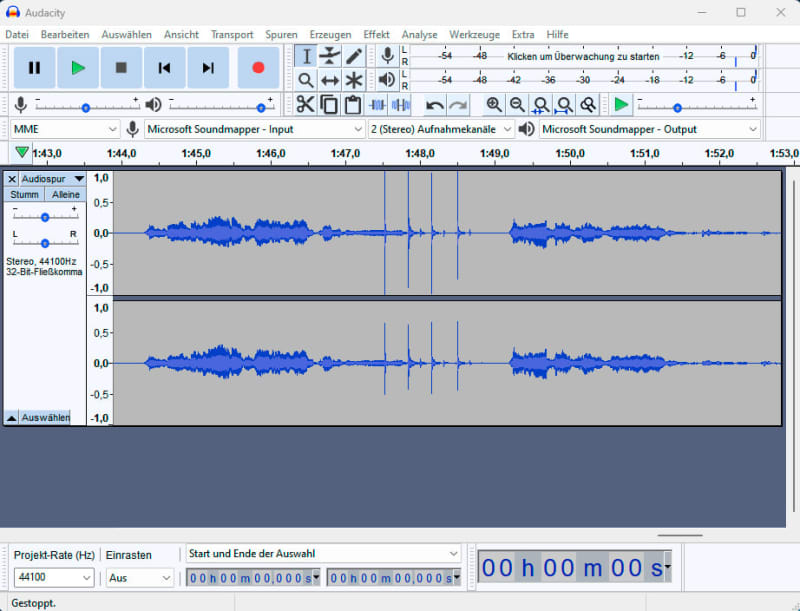Click 'Klicken um Überwachung zu starten' meter
Image resolution: width=800 pixels, height=611 pixels.
click(583, 57)
